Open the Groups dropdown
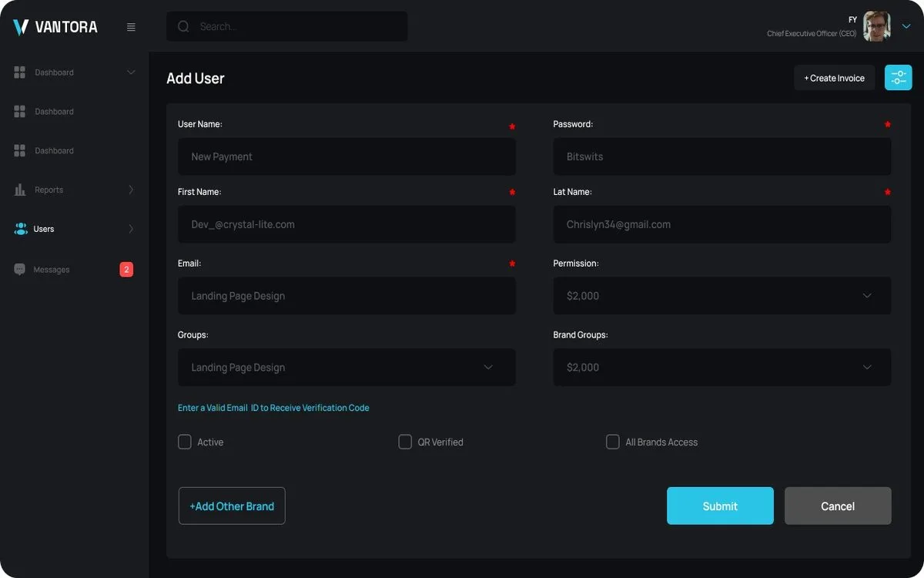This screenshot has height=578, width=924. [x=346, y=368]
